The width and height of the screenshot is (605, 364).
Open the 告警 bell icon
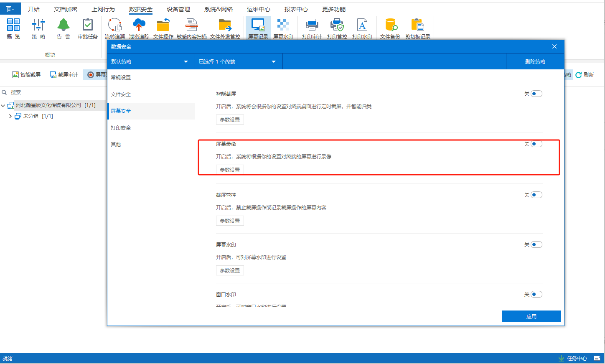(64, 26)
